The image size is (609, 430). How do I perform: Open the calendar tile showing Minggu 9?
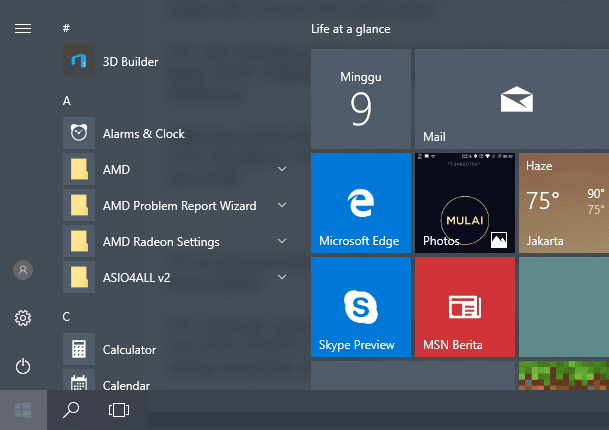click(x=361, y=99)
